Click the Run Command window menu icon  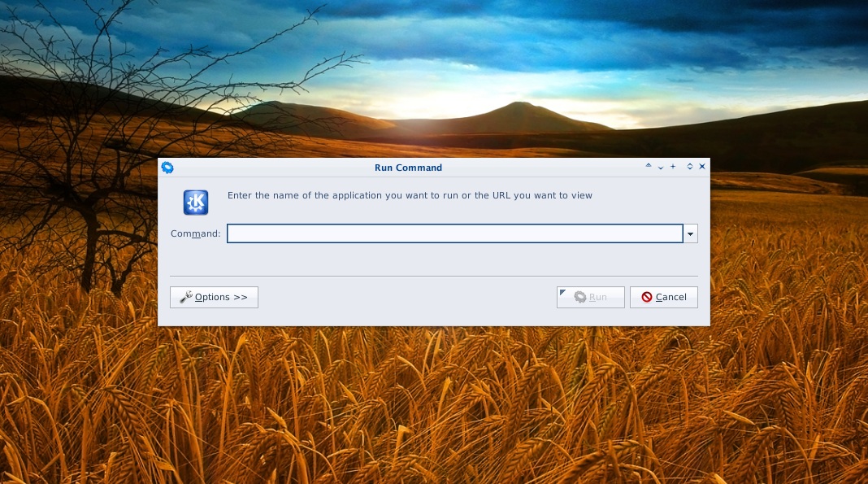tap(167, 168)
